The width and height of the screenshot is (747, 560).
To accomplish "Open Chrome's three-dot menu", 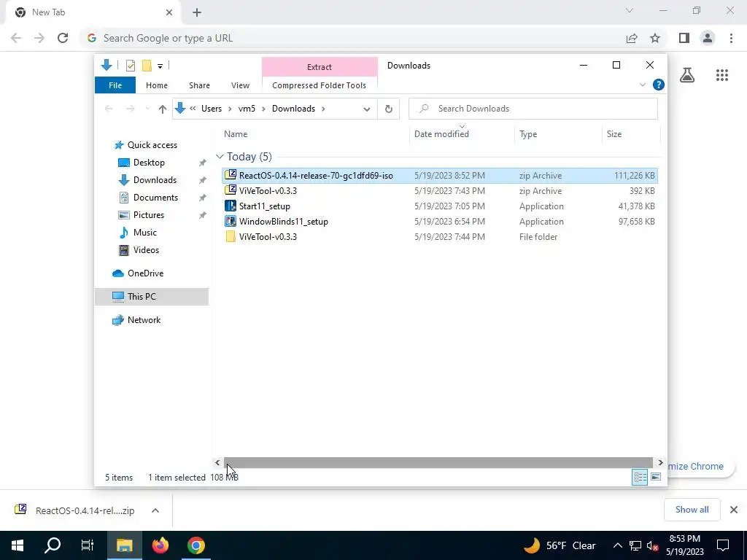I will (731, 38).
